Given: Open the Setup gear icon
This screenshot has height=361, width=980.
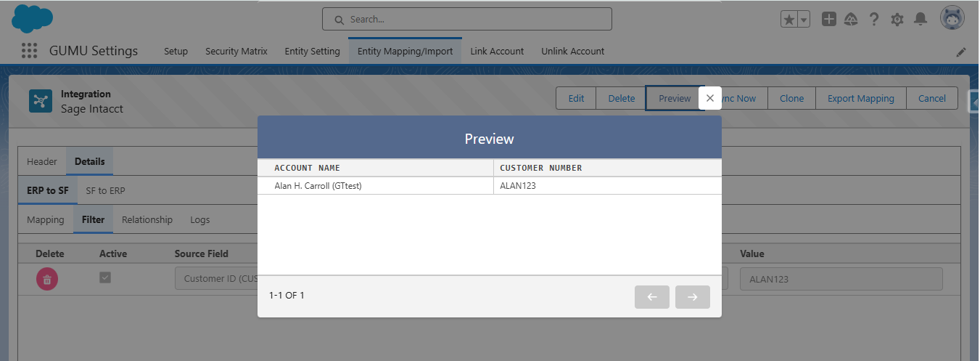Looking at the screenshot, I should pyautogui.click(x=897, y=20).
